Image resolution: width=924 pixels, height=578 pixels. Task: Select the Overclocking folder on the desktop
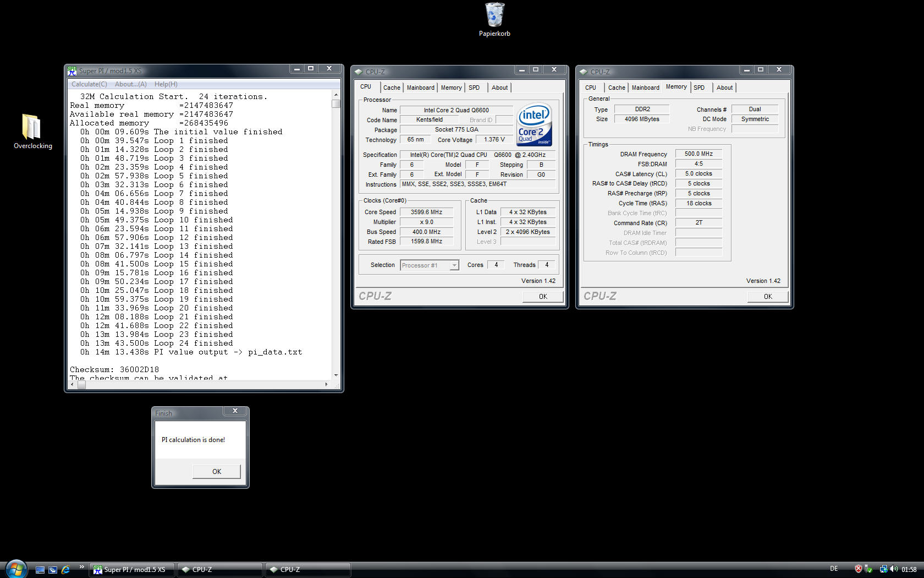(x=32, y=127)
